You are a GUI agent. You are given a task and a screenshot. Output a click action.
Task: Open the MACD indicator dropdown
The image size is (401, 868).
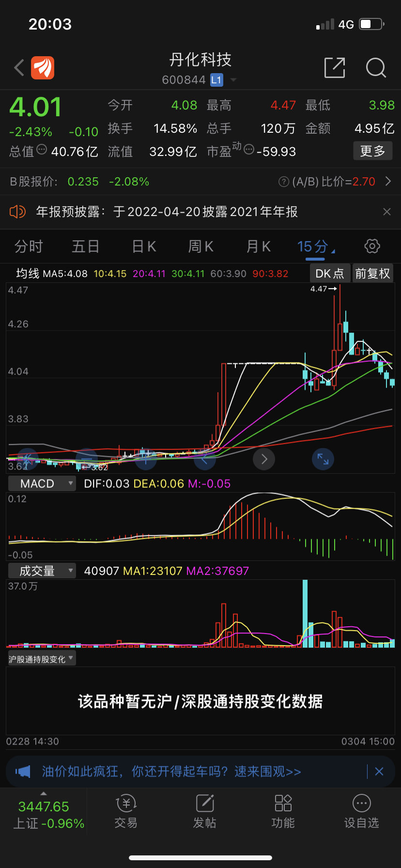[x=42, y=483]
